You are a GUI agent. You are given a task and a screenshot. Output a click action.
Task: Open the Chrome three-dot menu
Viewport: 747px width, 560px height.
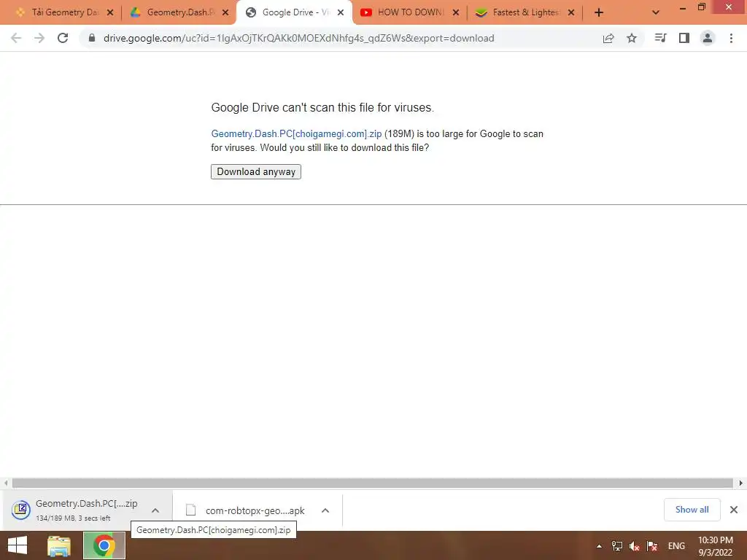[x=731, y=38]
